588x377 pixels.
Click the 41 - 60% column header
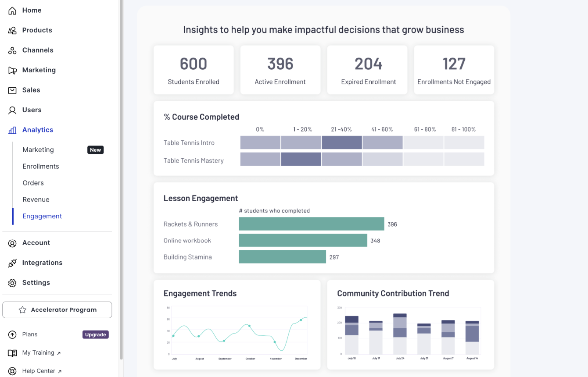tap(382, 129)
